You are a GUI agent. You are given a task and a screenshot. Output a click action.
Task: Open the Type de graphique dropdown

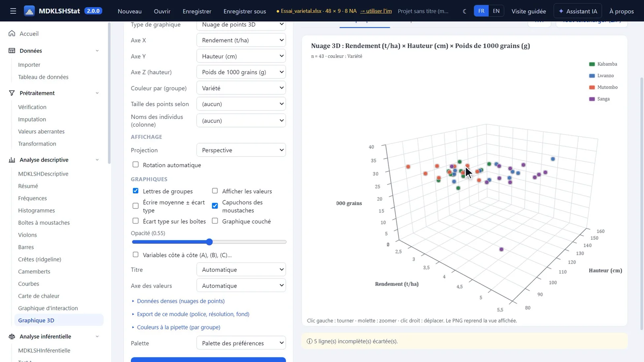(241, 25)
